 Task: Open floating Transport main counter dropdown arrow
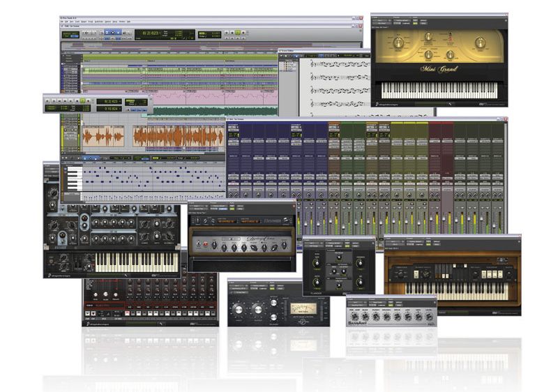(x=119, y=102)
